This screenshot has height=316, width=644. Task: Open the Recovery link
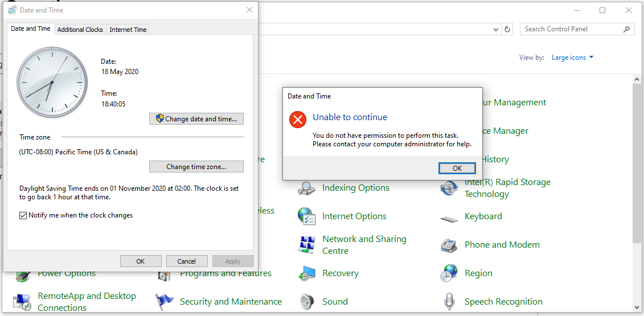point(341,273)
